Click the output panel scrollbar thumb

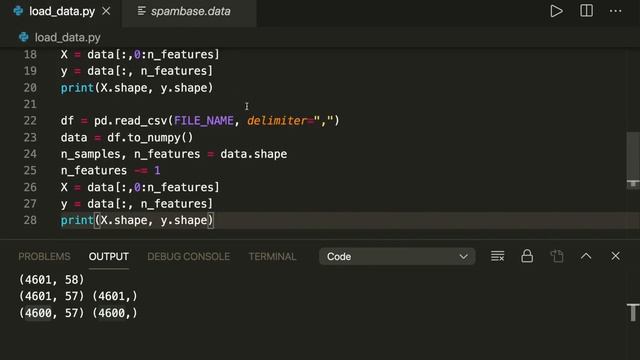(633, 313)
